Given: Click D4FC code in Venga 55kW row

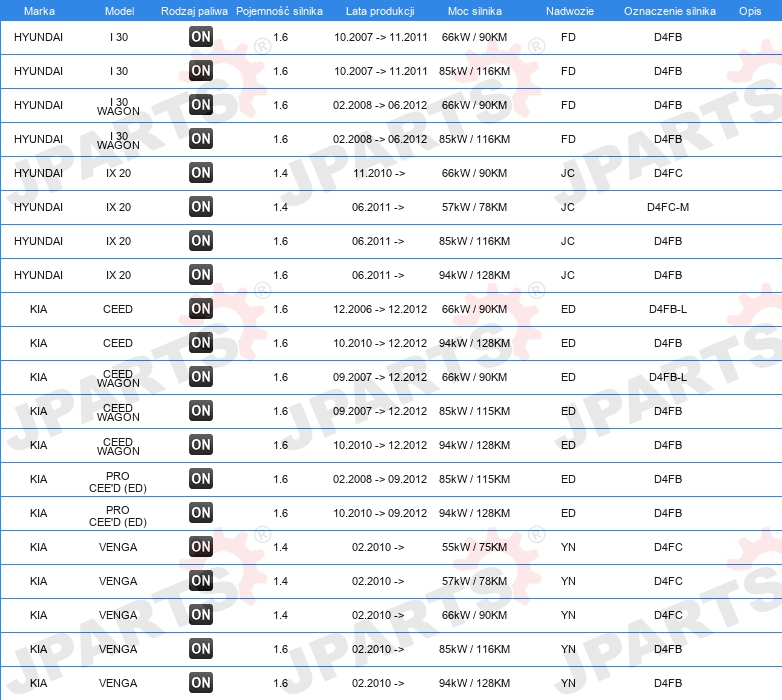Looking at the screenshot, I should [668, 547].
